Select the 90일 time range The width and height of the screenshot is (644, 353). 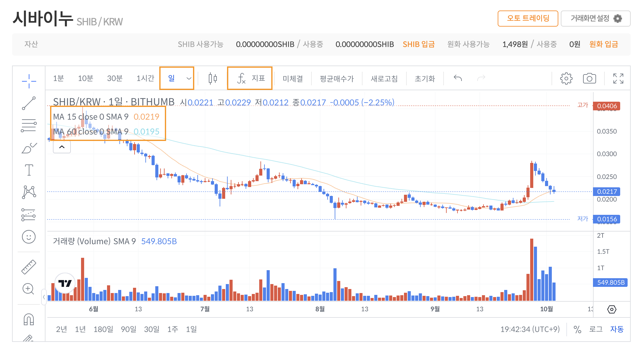click(128, 329)
